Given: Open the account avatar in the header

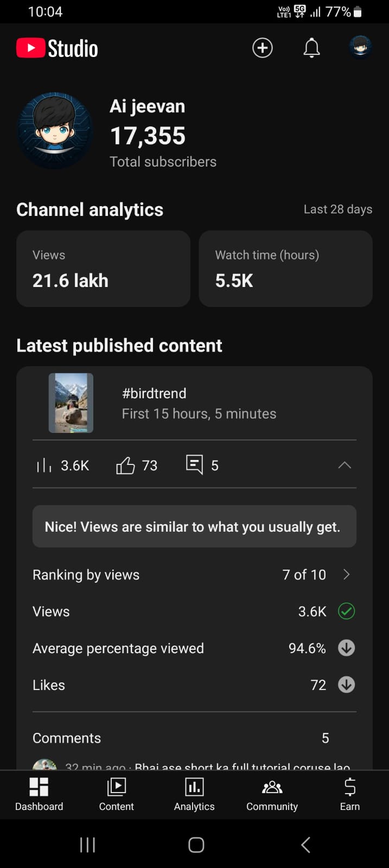Looking at the screenshot, I should (360, 47).
